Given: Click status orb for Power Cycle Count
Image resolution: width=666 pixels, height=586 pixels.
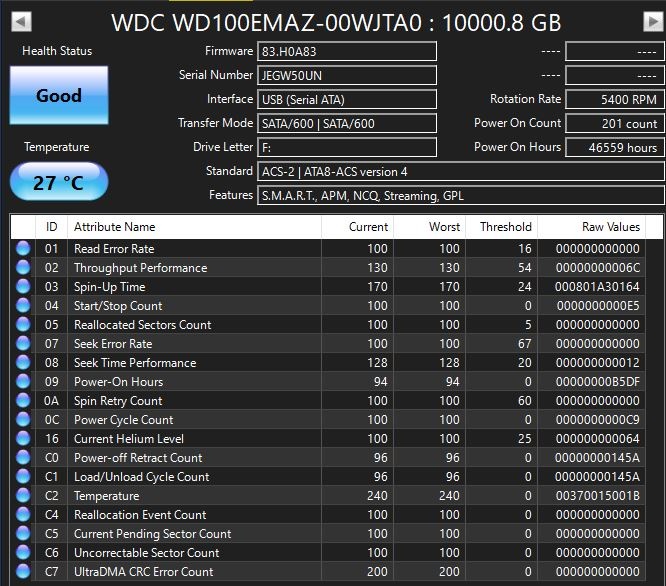Looking at the screenshot, I should (23, 419).
